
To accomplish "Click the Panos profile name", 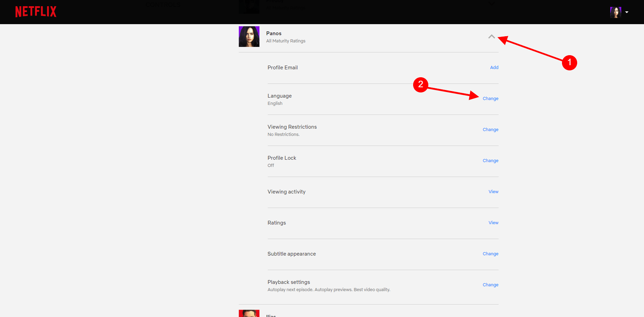I will pyautogui.click(x=274, y=33).
